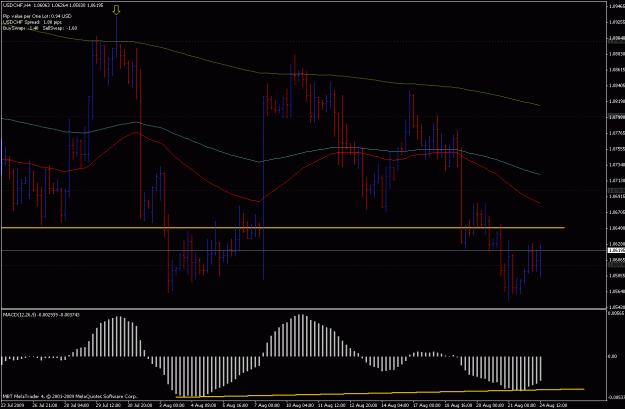Select the yellow horizontal support line on the chart
The width and height of the screenshot is (625, 409).
pos(283,228)
